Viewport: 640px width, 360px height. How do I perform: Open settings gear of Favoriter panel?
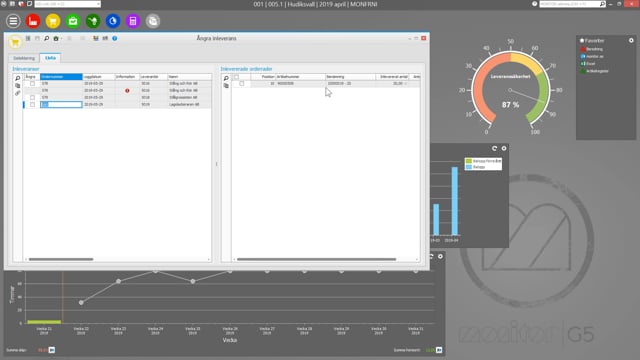pyautogui.click(x=631, y=40)
